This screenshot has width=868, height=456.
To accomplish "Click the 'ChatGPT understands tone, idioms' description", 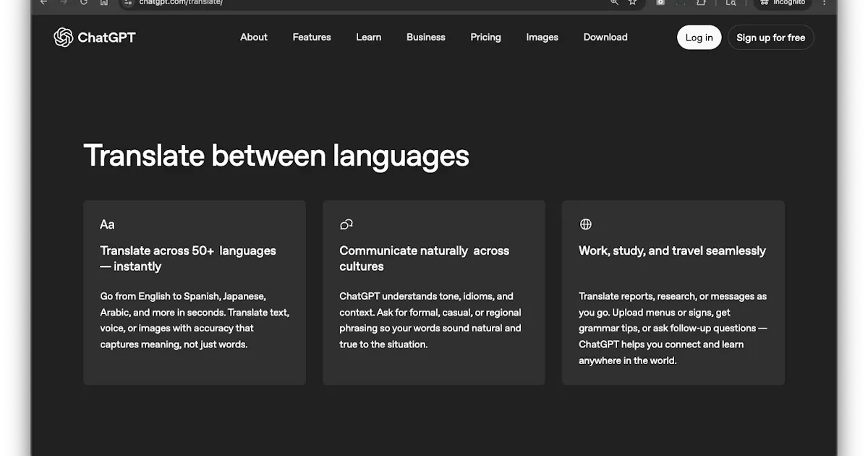I will [430, 320].
